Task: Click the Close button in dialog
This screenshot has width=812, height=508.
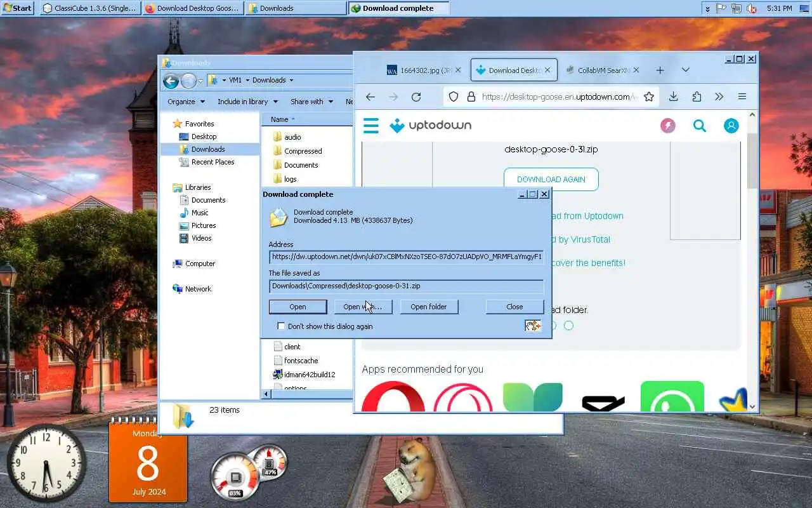Action: 514,307
